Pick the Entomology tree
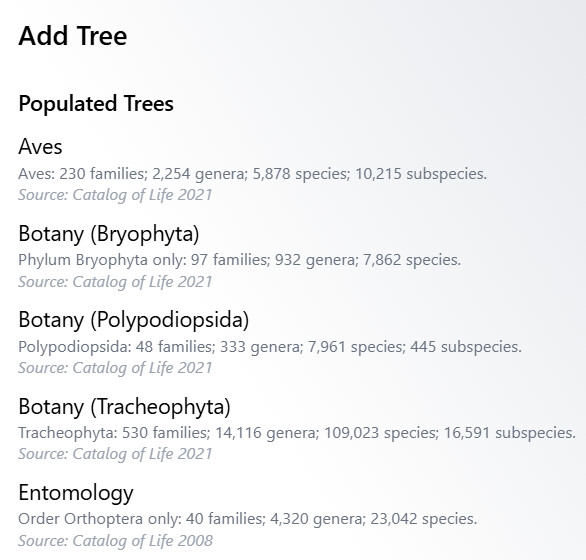 (76, 493)
